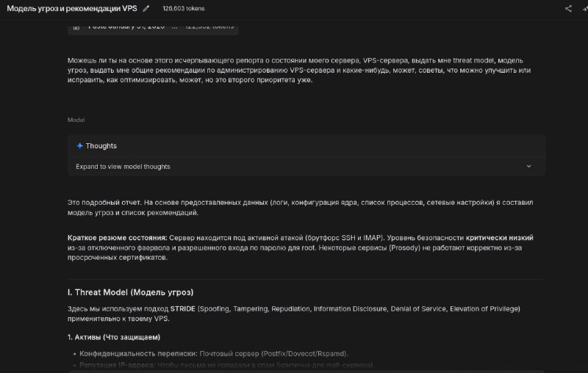Click the Thoughts panel header label
The width and height of the screenshot is (588, 373).
point(101,145)
